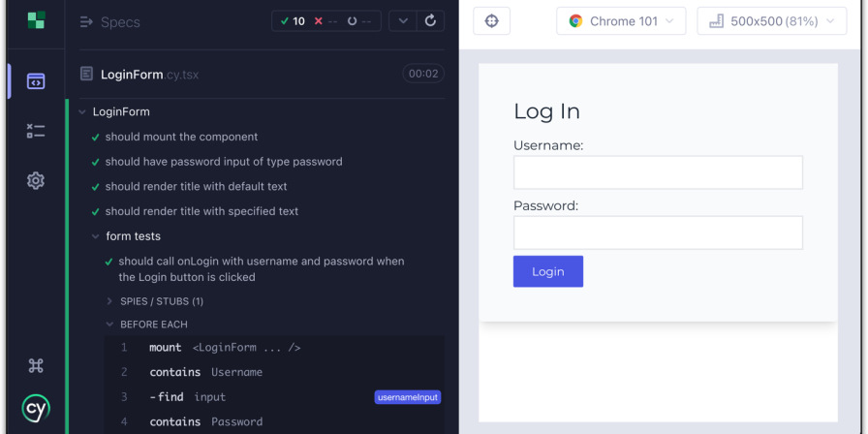Click the passed tests count 10
Screen dimensions: 868x434
click(293, 21)
